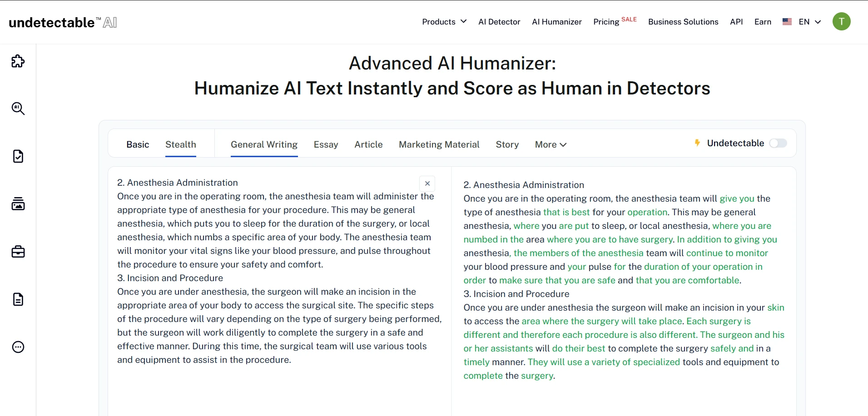Open the Business Solutions nav link
This screenshot has width=868, height=416.
click(x=683, y=22)
